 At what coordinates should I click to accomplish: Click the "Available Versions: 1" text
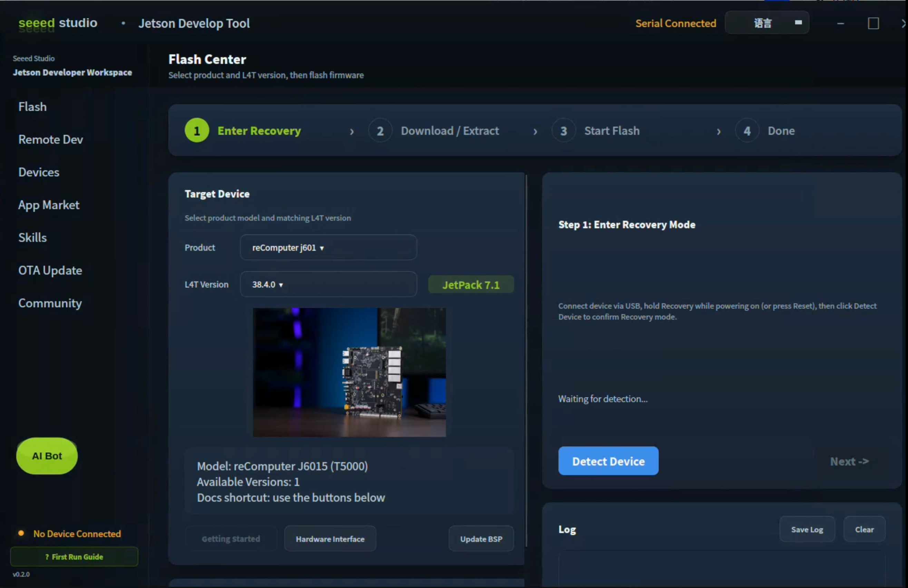click(248, 482)
